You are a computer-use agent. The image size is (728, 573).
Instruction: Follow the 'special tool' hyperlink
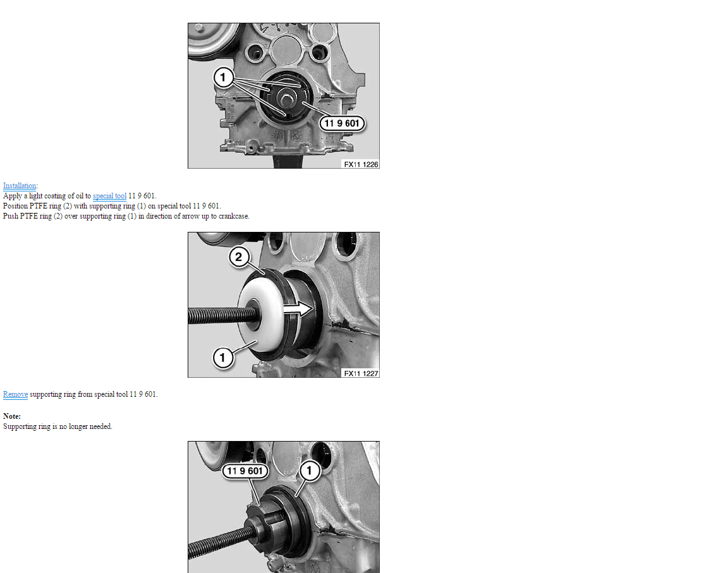(x=109, y=196)
